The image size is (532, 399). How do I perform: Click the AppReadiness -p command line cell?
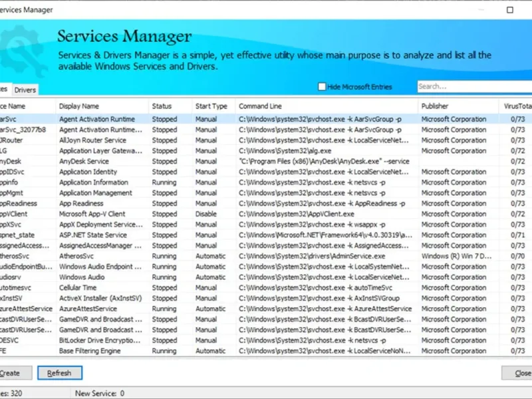click(322, 203)
